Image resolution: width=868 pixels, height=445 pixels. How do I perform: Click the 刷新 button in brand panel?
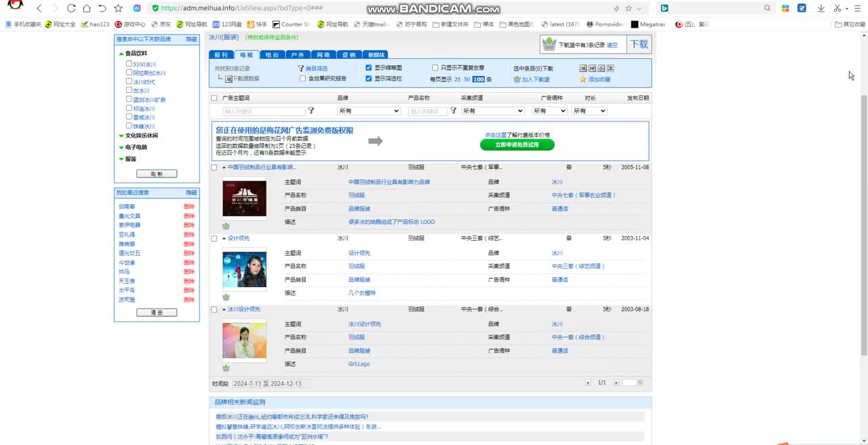click(157, 174)
